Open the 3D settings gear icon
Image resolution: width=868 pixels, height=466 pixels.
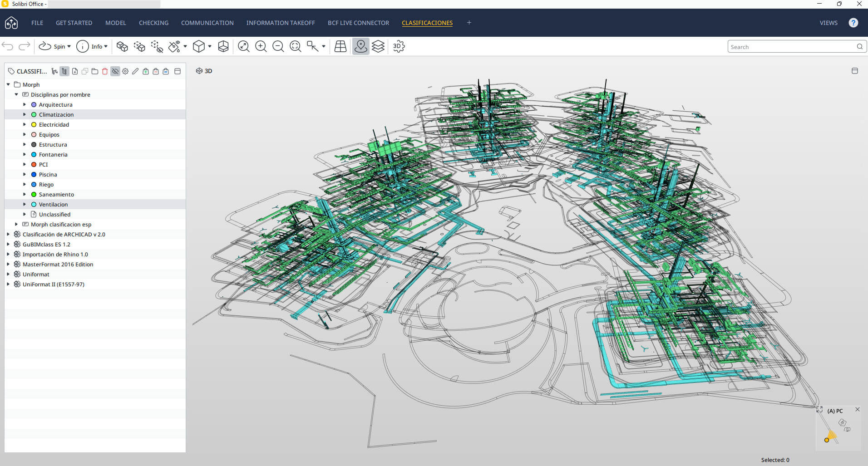coord(399,46)
